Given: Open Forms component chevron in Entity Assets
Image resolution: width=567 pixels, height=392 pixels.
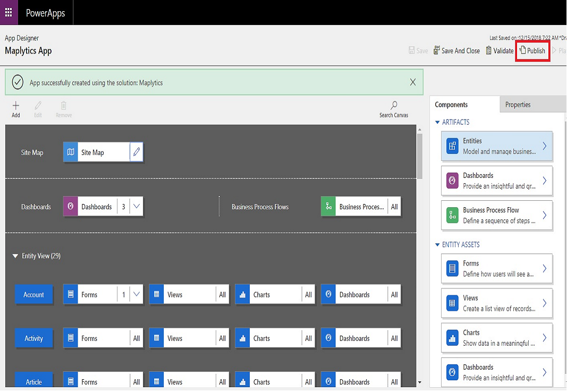Looking at the screenshot, I should (x=544, y=268).
